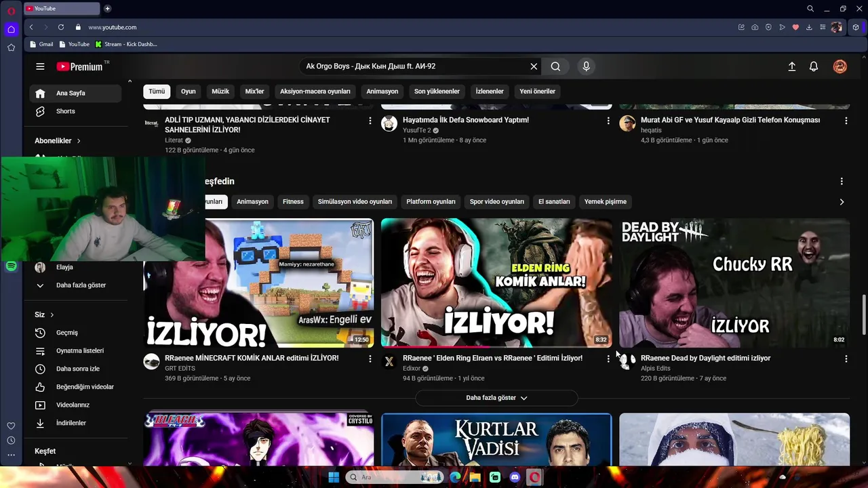Image resolution: width=868 pixels, height=488 pixels.
Task: Open Daha sonra izle
Action: coord(75,369)
